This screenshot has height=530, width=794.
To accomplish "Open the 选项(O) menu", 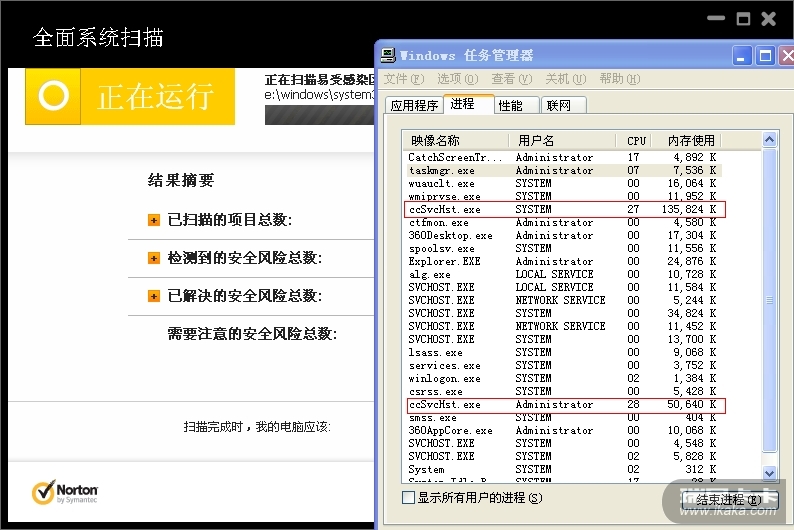I will pyautogui.click(x=457, y=79).
